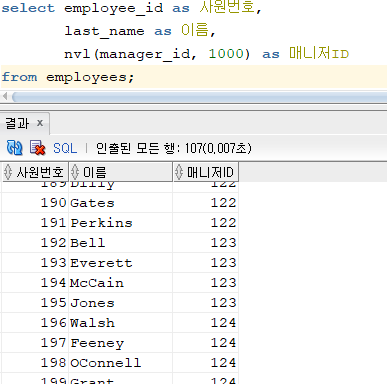Click the editor horizontal scrollbar thumb
387x384 pixels.
(x=199, y=97)
